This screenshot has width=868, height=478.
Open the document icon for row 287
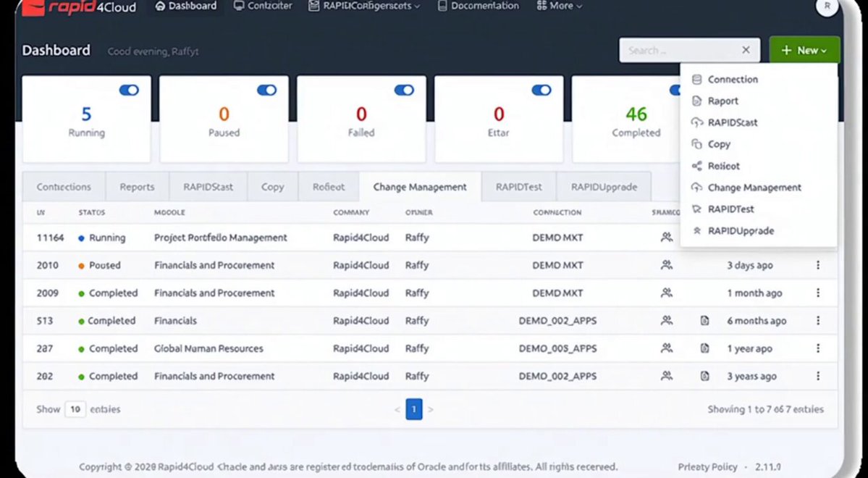click(x=704, y=348)
